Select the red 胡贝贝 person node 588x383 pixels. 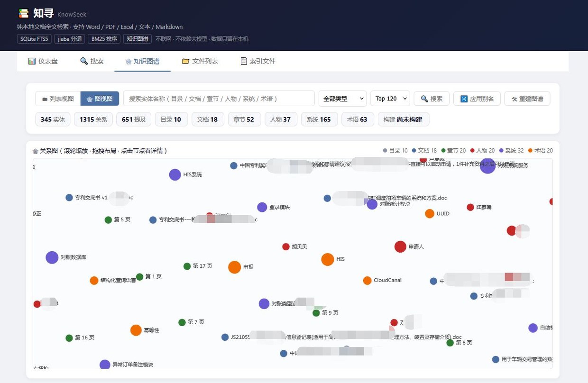pos(286,246)
